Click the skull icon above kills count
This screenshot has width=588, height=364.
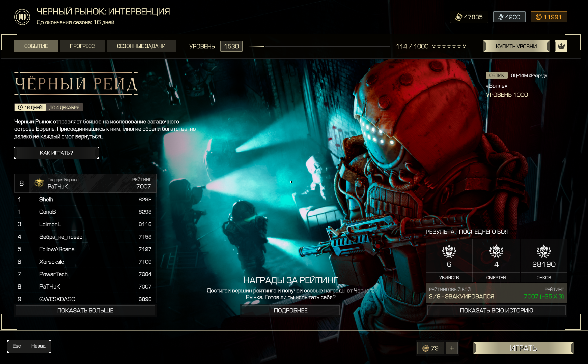point(449,251)
